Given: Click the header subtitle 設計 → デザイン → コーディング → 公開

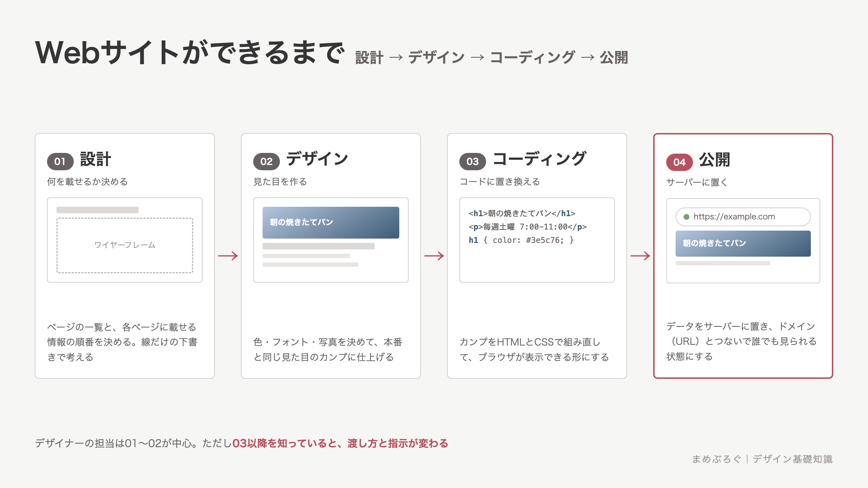Looking at the screenshot, I should (492, 57).
